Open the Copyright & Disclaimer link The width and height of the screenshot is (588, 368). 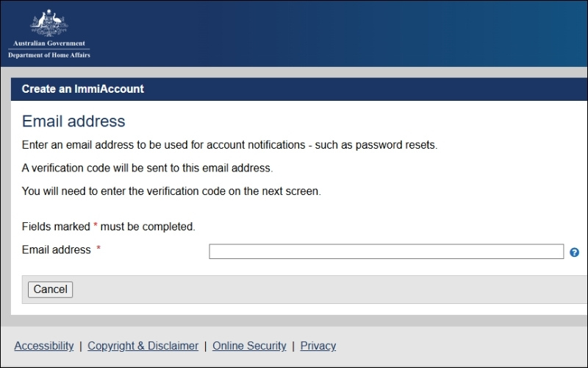click(x=143, y=346)
